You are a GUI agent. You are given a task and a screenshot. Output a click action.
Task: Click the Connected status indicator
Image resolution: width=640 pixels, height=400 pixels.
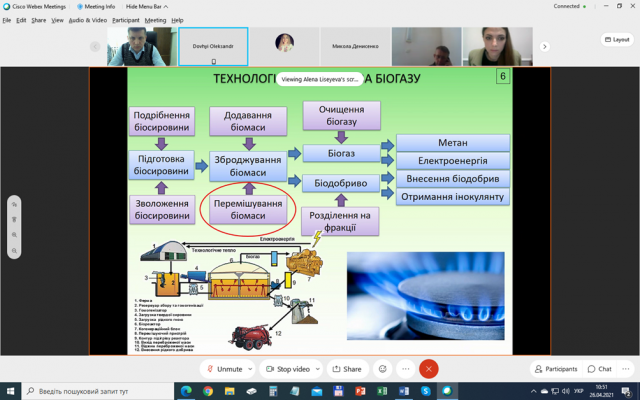point(570,6)
